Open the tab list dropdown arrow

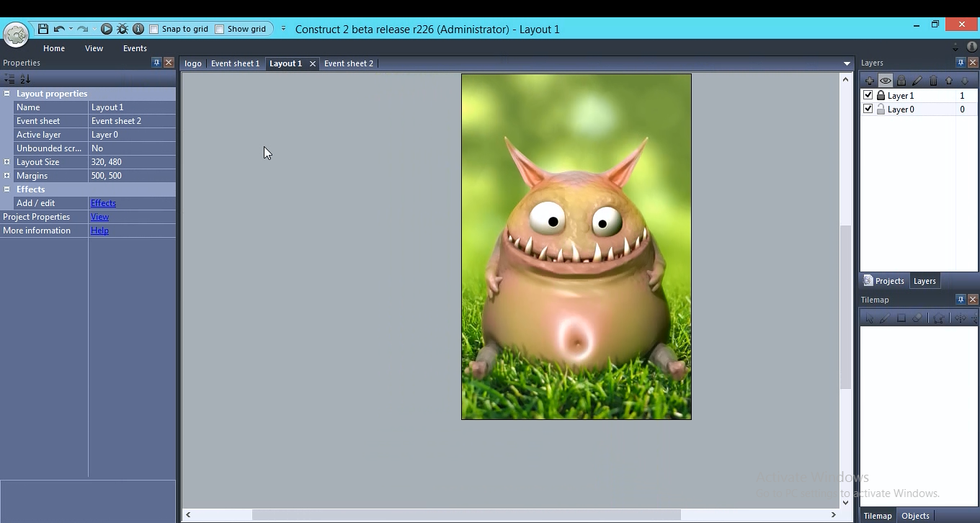tap(847, 63)
